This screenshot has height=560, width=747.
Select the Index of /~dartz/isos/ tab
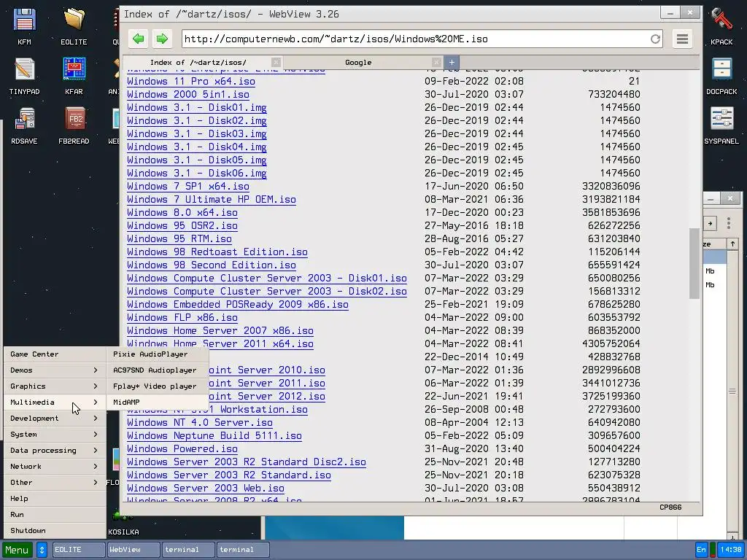click(198, 63)
